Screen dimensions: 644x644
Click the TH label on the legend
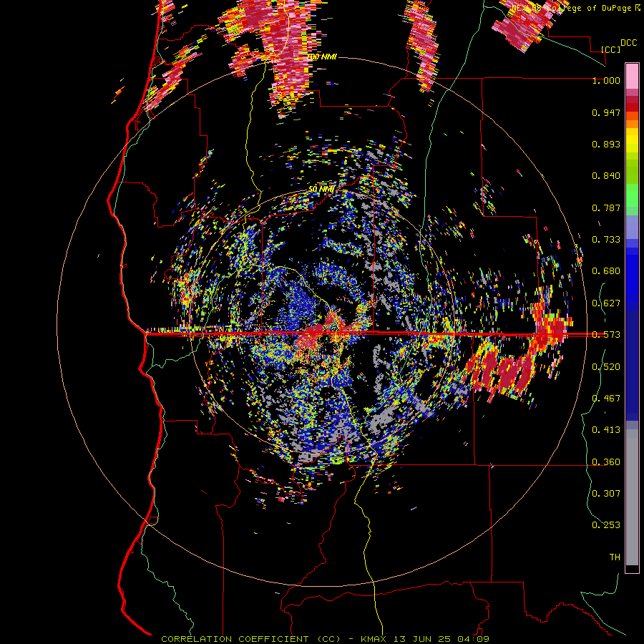tap(615, 557)
